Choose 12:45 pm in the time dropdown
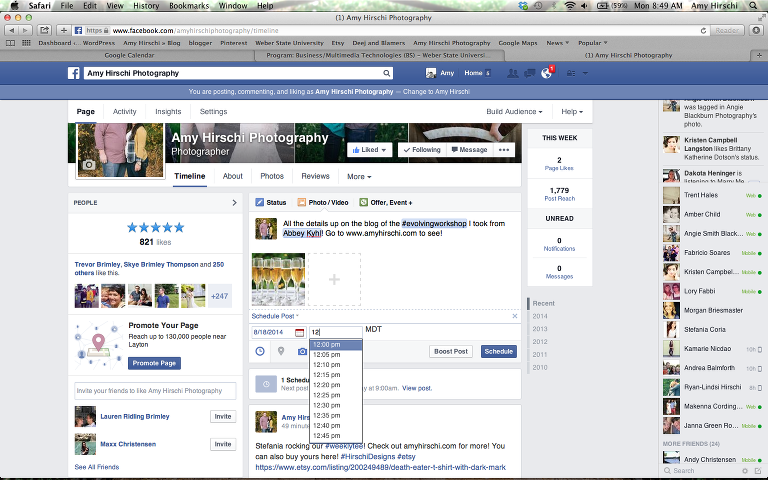Viewport: 768px width, 480px height. (x=336, y=436)
